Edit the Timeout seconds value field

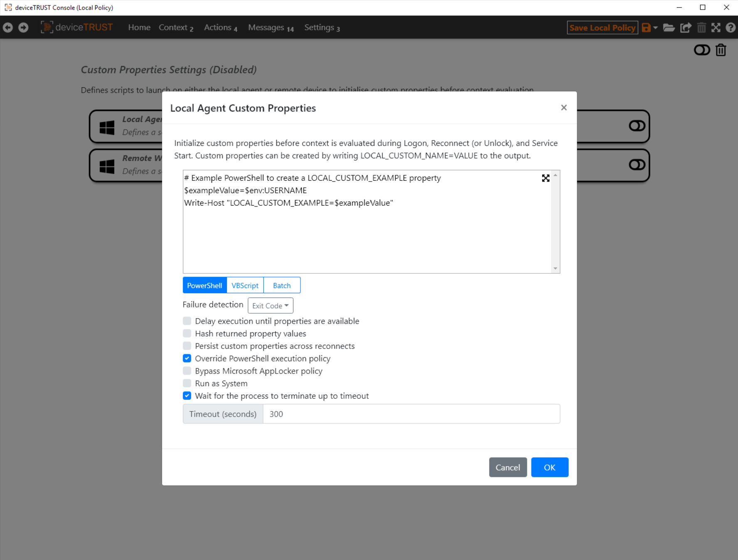pos(411,414)
